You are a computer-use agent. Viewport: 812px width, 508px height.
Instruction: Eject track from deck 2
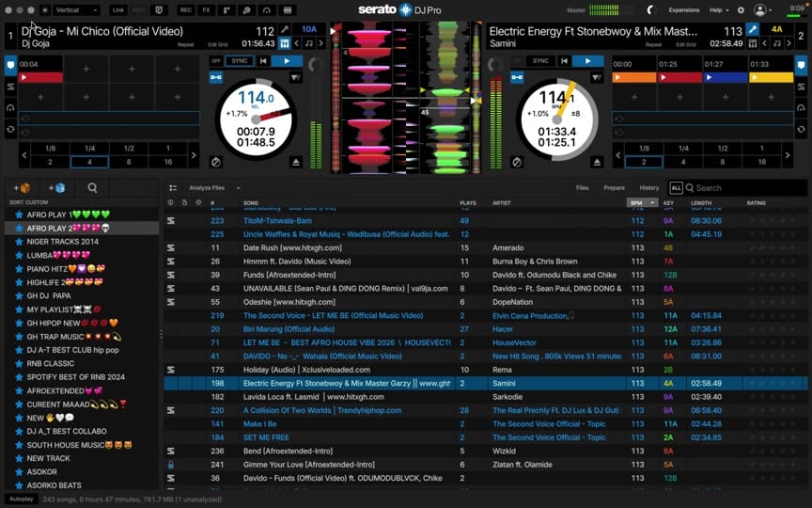point(597,162)
